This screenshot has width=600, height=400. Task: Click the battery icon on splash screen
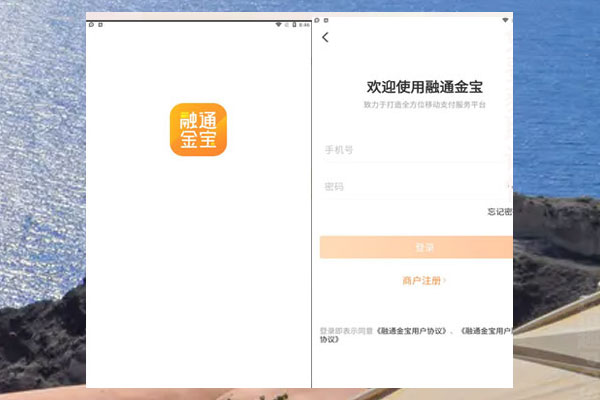[294, 24]
